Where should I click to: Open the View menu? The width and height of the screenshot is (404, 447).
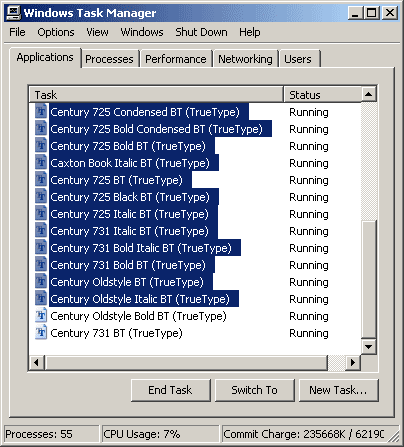tap(97, 32)
